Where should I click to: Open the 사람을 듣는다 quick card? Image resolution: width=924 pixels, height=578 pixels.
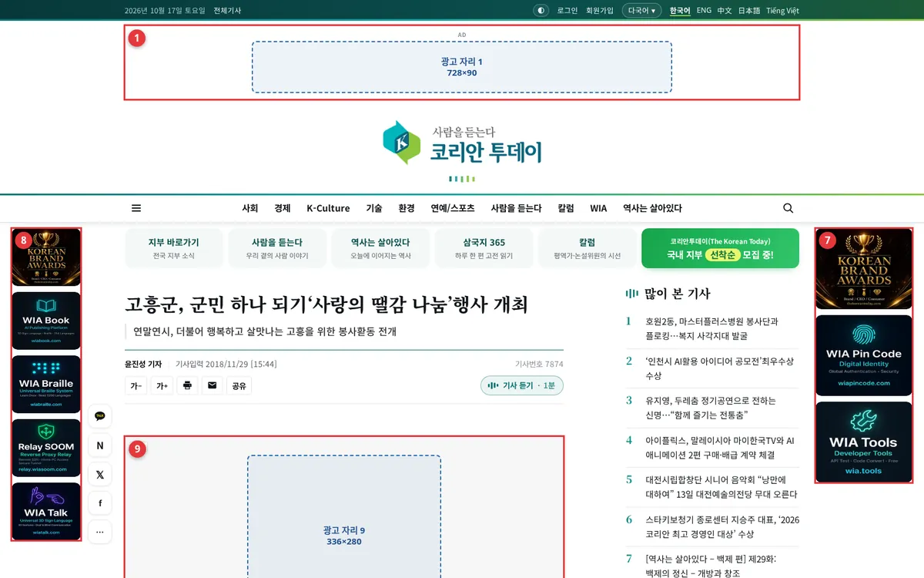(277, 248)
